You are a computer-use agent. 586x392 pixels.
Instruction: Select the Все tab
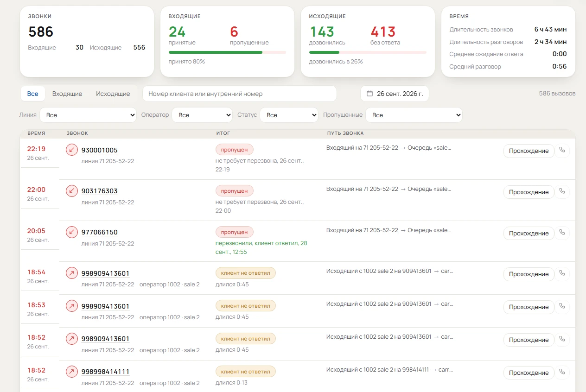click(33, 94)
